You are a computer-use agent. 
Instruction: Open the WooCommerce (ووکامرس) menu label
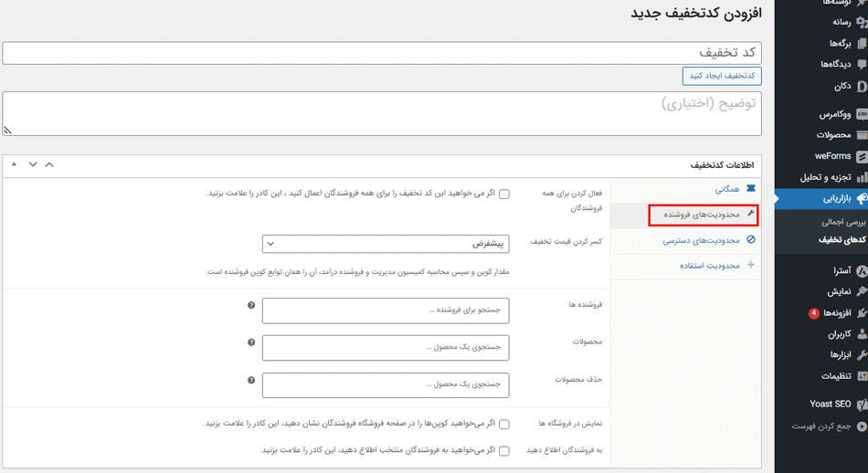coord(835,114)
